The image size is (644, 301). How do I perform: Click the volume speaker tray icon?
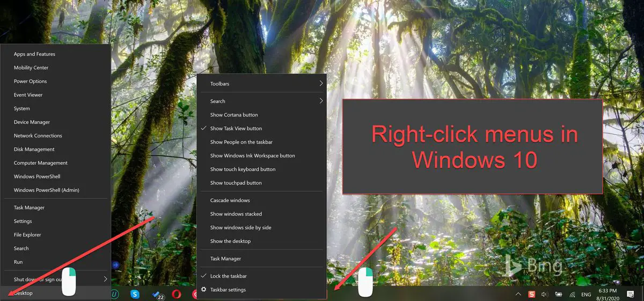(545, 294)
